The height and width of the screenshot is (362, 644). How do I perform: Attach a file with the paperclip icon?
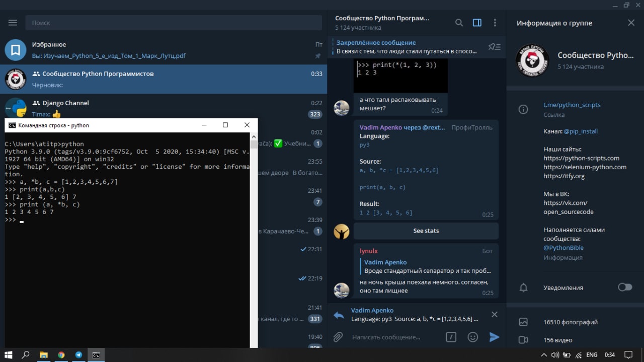338,337
